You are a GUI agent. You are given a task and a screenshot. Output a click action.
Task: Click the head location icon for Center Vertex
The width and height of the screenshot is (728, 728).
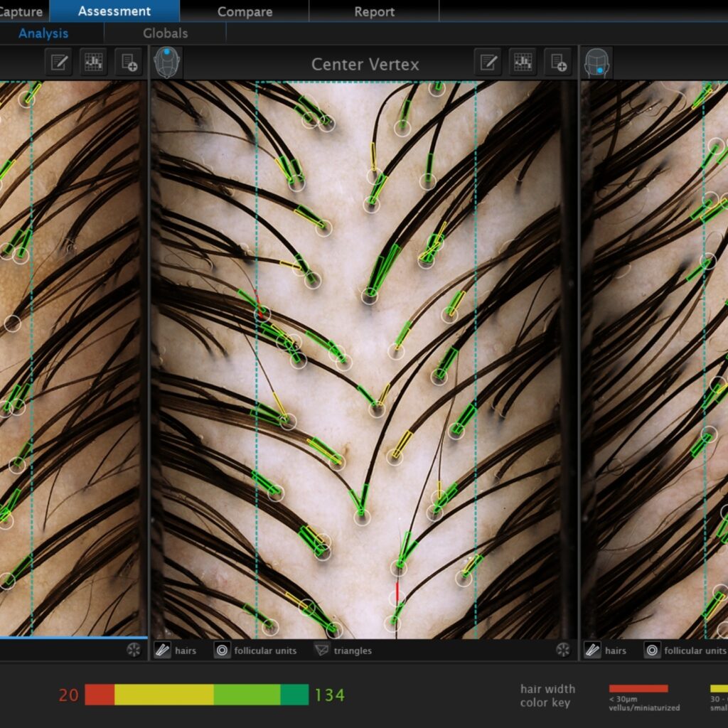click(168, 63)
